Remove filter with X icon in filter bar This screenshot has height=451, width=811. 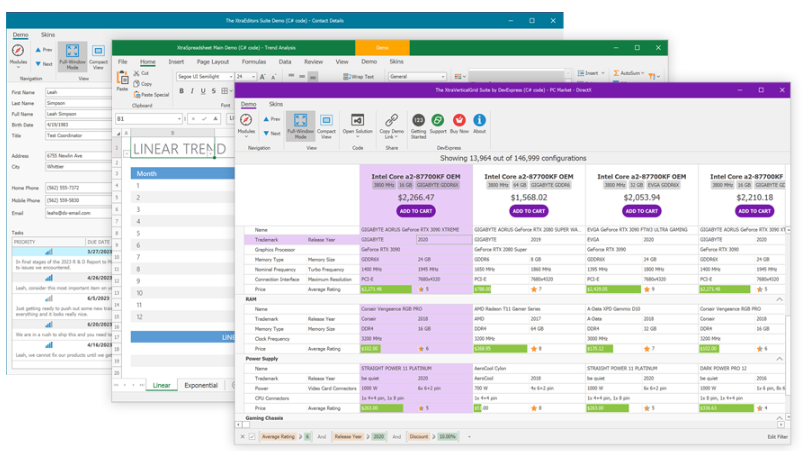click(x=242, y=437)
